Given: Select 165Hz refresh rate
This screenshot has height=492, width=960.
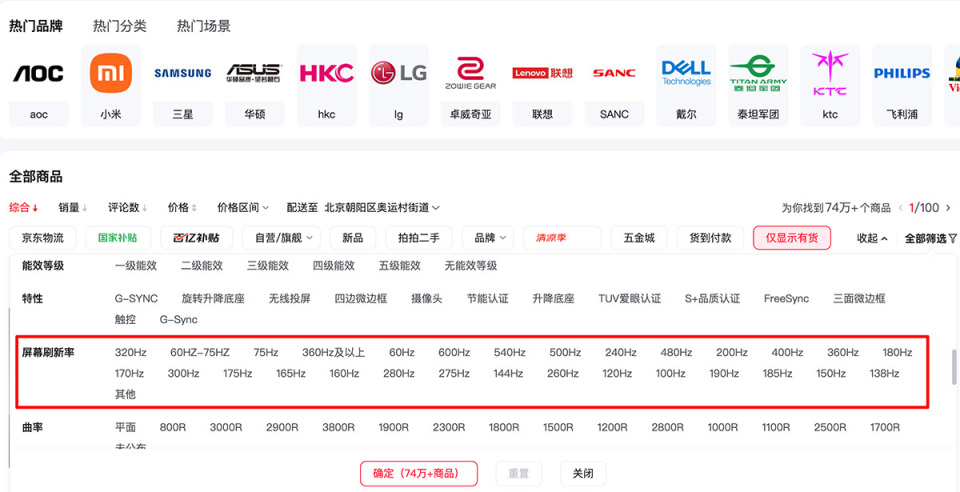Looking at the screenshot, I should tap(291, 373).
